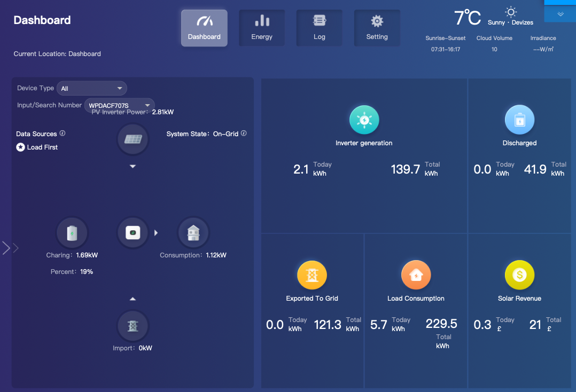Click the down arrow below solar panel
Image resolution: width=576 pixels, height=392 pixels.
(x=133, y=167)
